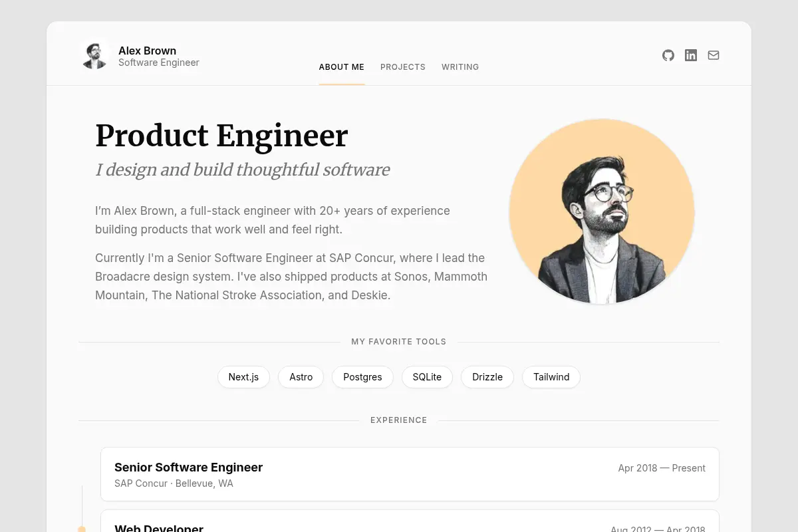Click the Astro tool tag
Screen dimensions: 798x532
click(301, 377)
